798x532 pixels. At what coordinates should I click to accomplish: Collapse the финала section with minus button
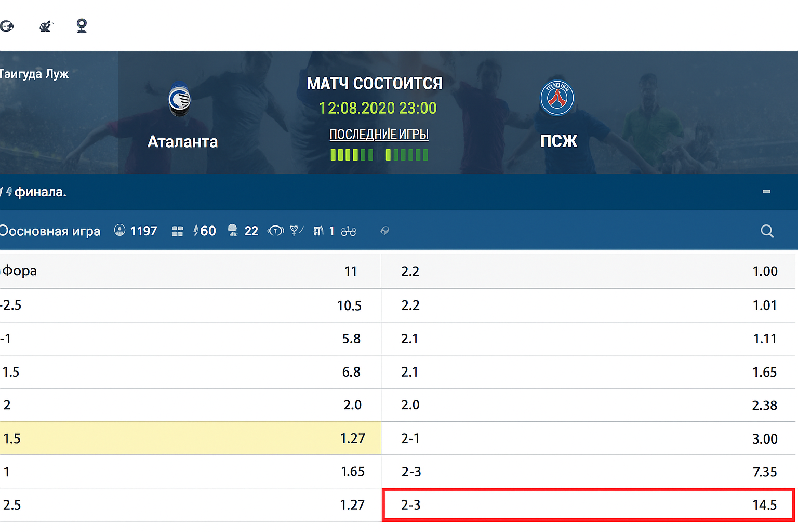(x=766, y=192)
